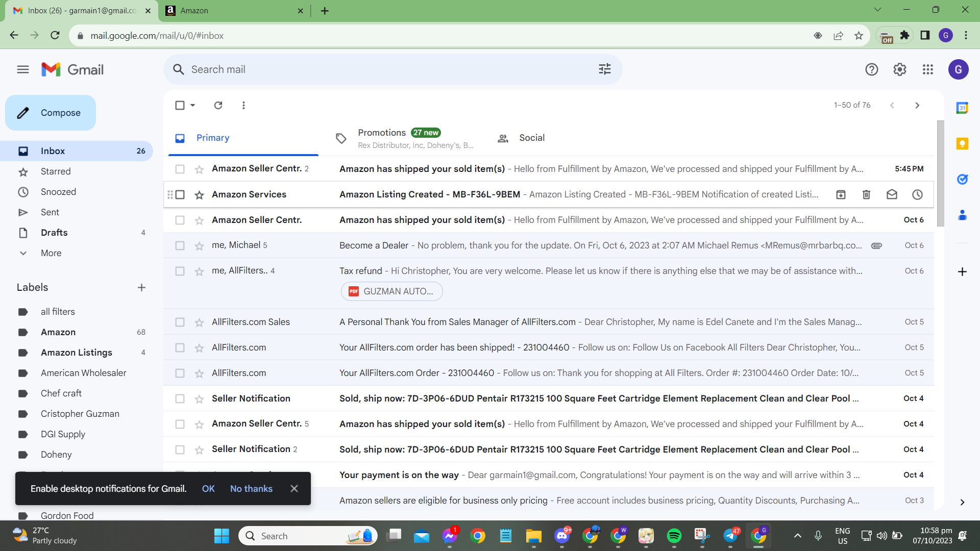This screenshot has width=980, height=551.
Task: Open Gmail Support help icon
Action: point(872,69)
